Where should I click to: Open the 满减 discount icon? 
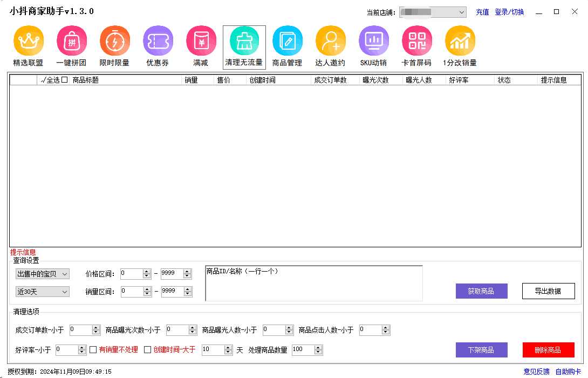pyautogui.click(x=201, y=41)
